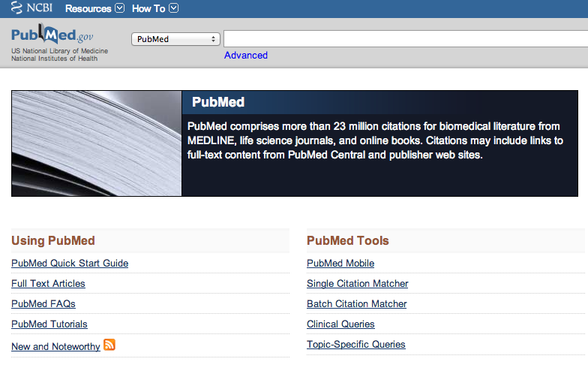Viewport: 588px width, 380px height.
Task: Launch Single Citation Matcher
Action: click(x=357, y=284)
